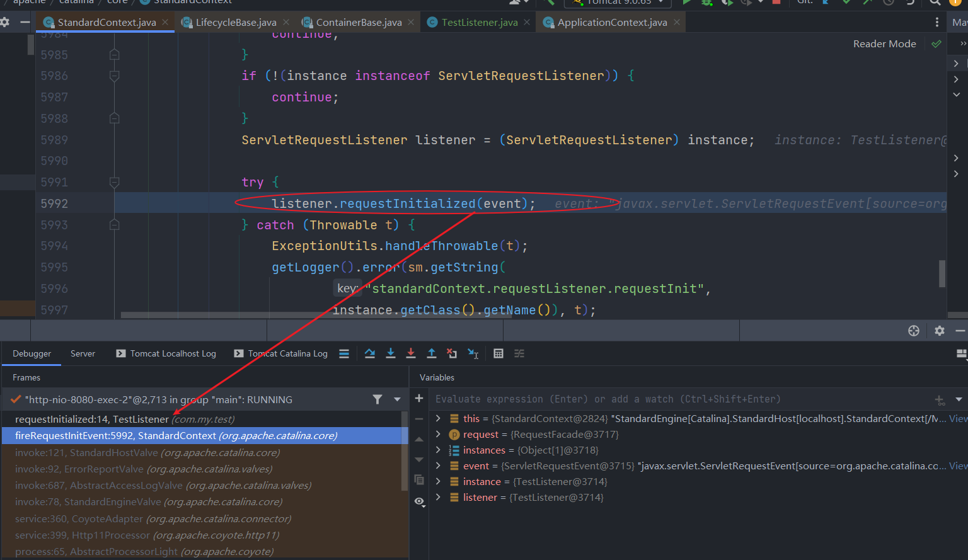This screenshot has height=560, width=968.
Task: Click the editor vertical scrollbar thumb
Action: pos(942,273)
